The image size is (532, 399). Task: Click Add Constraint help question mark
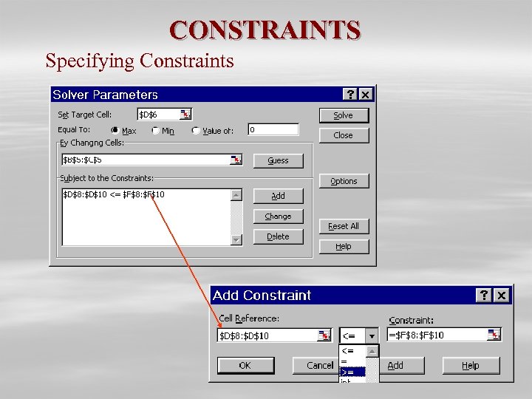[x=484, y=295]
